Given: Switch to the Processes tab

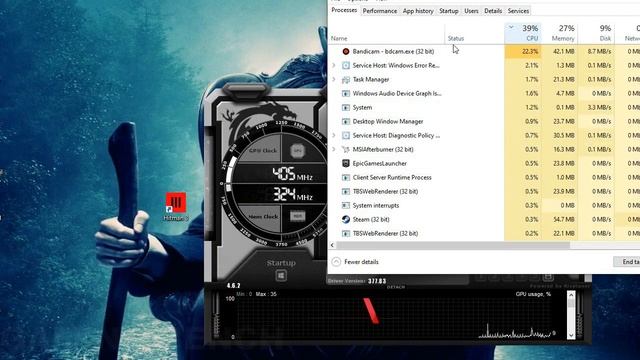Looking at the screenshot, I should pos(344,10).
